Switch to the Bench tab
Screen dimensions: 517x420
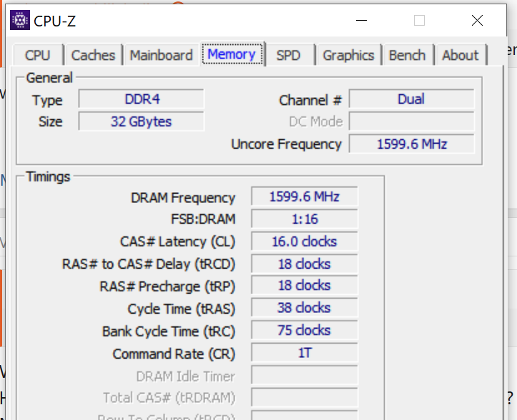(408, 55)
